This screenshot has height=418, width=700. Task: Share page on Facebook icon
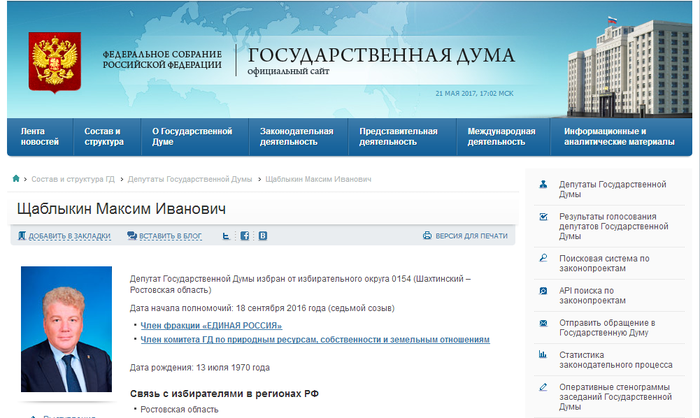[245, 236]
